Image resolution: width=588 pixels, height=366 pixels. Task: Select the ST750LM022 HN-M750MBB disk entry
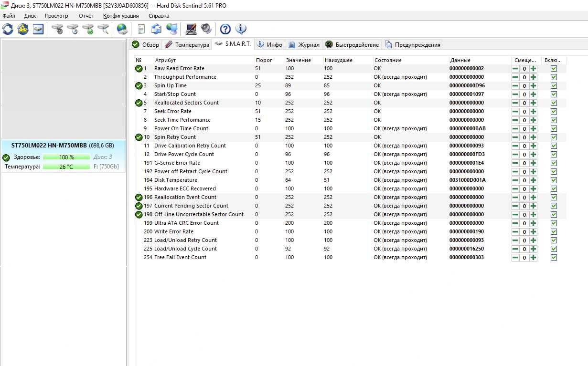pyautogui.click(x=63, y=156)
